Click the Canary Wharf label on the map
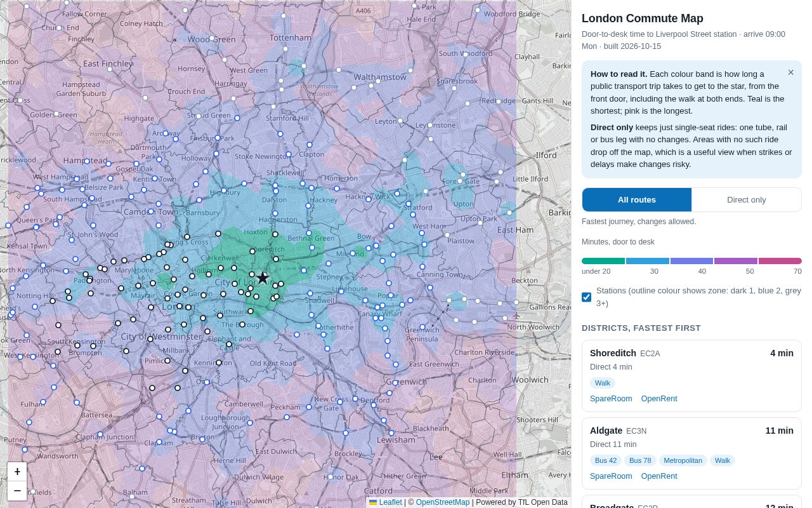812x508 pixels. point(380,314)
